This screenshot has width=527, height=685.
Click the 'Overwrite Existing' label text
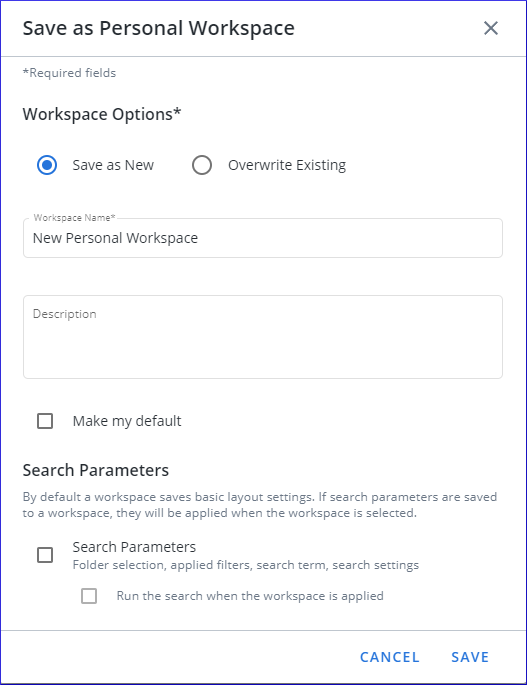tap(287, 165)
